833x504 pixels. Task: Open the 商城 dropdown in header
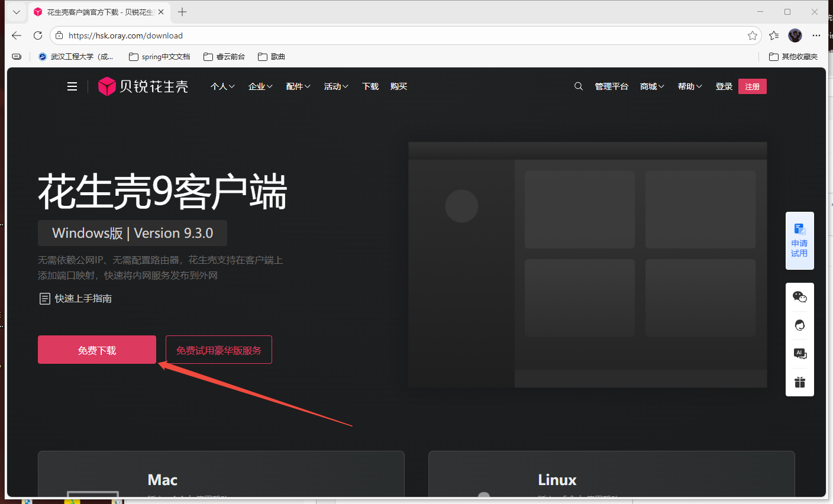coord(652,86)
